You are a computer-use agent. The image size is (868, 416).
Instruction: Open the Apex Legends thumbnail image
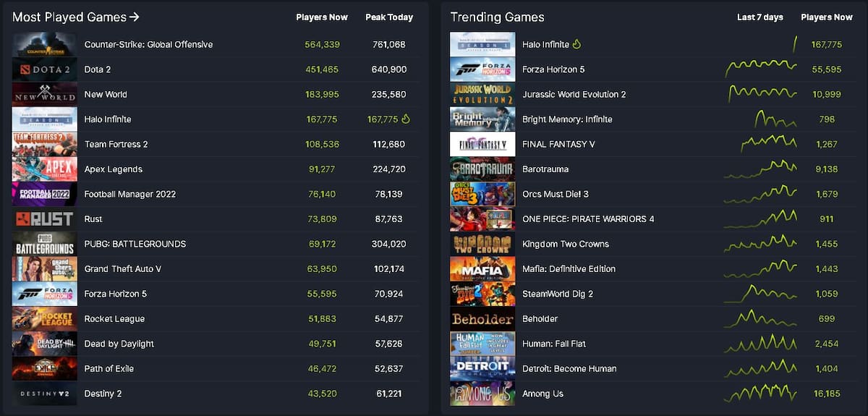coord(44,169)
